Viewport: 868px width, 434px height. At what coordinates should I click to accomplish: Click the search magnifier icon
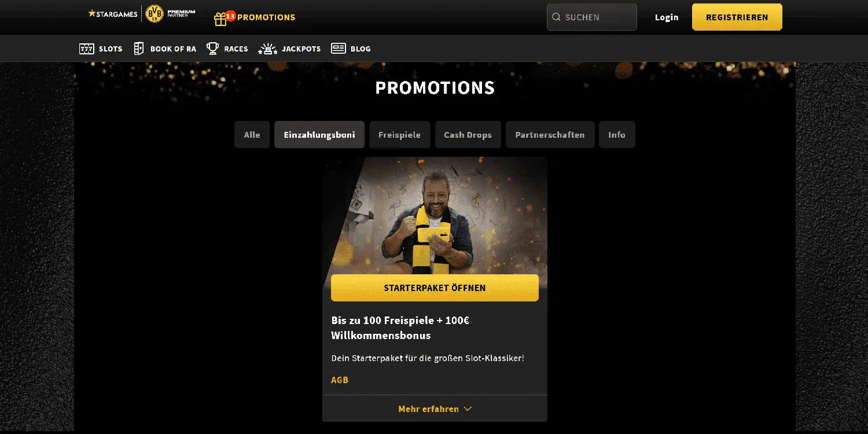[x=556, y=17]
